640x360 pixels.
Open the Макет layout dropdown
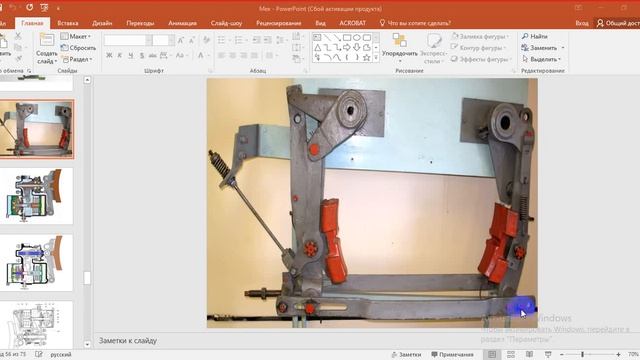click(76, 36)
